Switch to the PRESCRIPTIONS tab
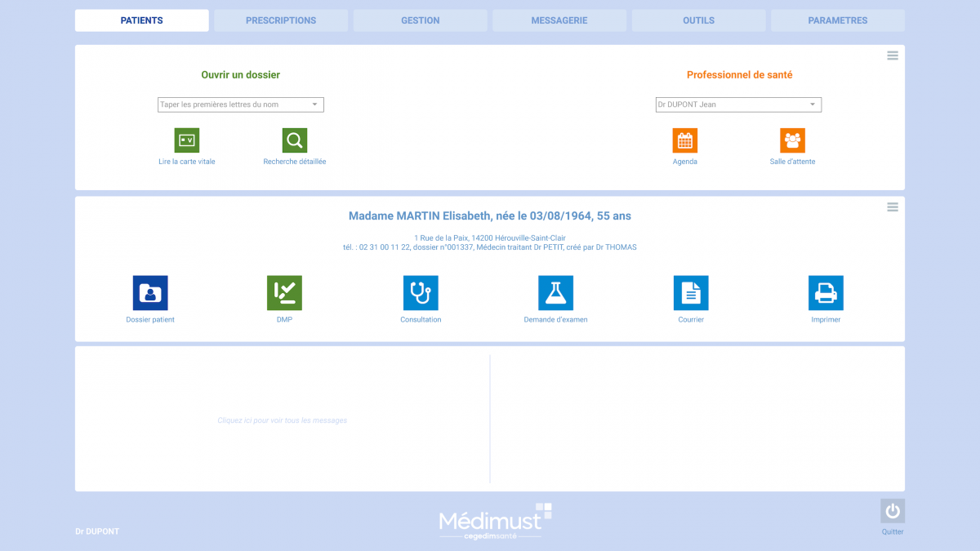This screenshot has height=551, width=980. 281,20
